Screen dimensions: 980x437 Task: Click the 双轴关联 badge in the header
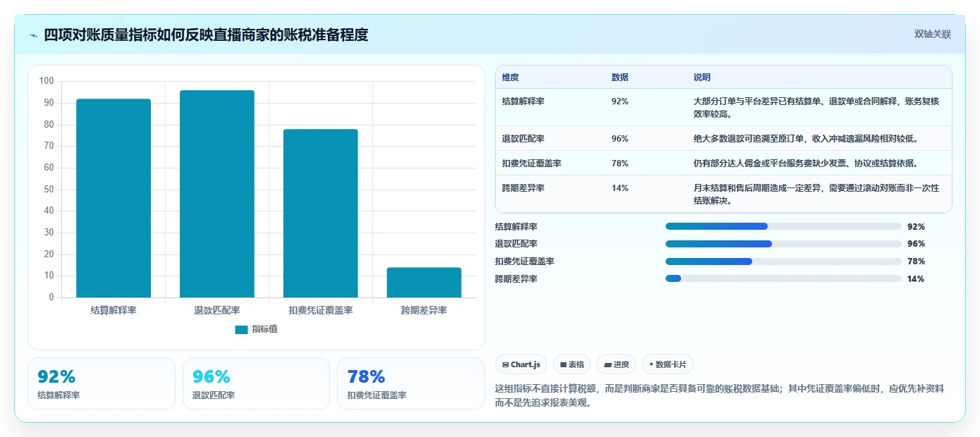point(933,34)
